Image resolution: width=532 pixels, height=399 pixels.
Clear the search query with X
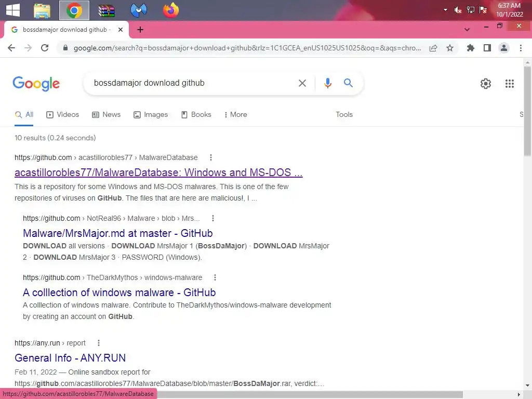pos(302,83)
